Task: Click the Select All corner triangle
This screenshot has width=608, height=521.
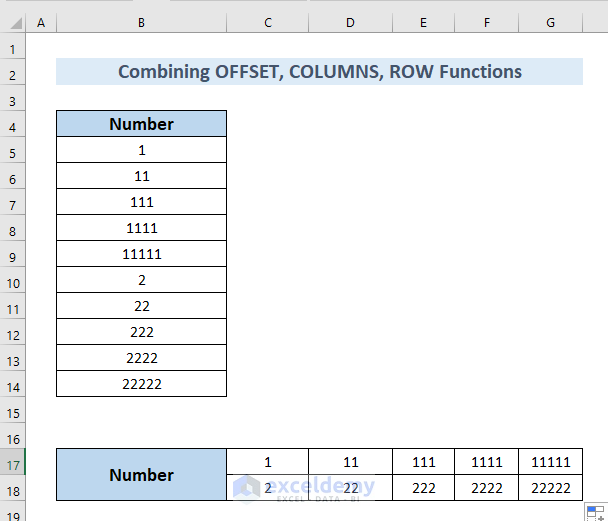Action: coord(16,24)
